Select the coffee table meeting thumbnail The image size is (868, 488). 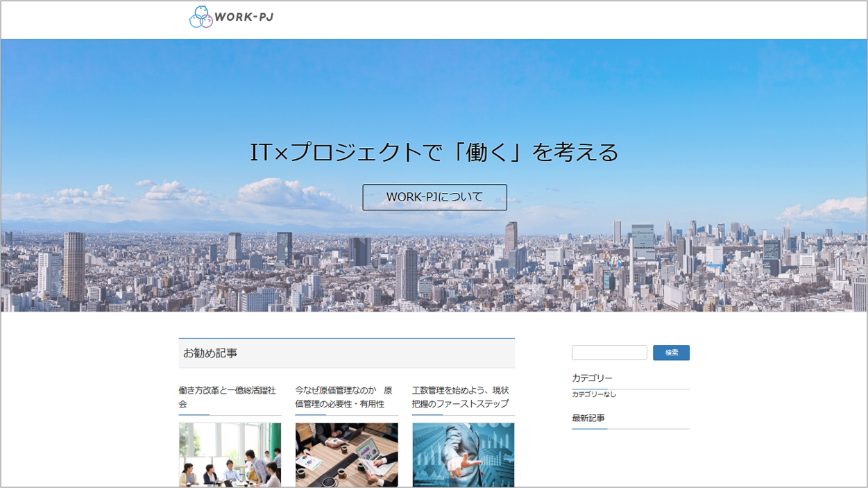point(346,455)
